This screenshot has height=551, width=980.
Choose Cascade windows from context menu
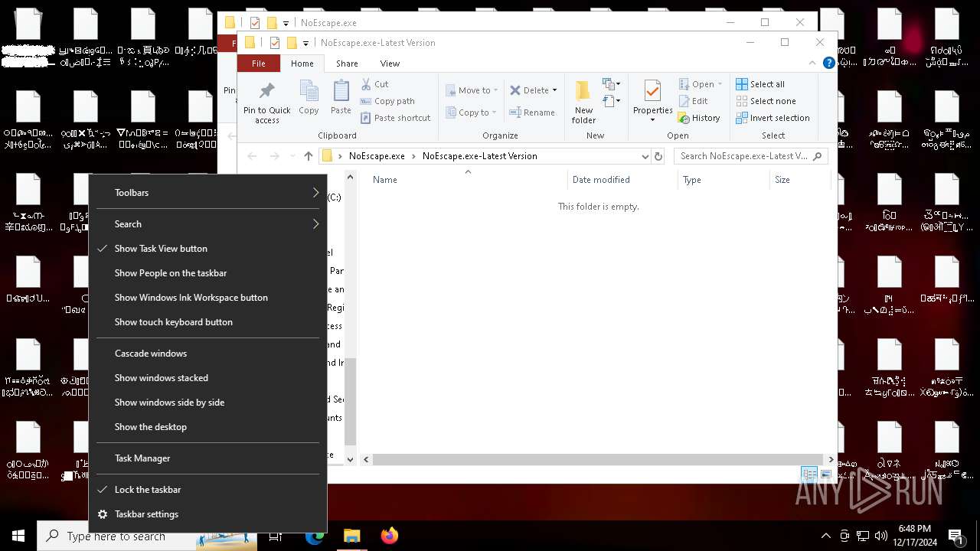pos(208,354)
